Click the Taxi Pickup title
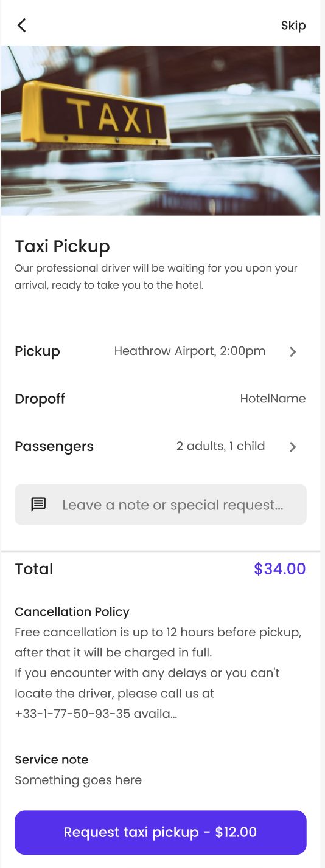Screen dimensions: 325x868 (63, 246)
